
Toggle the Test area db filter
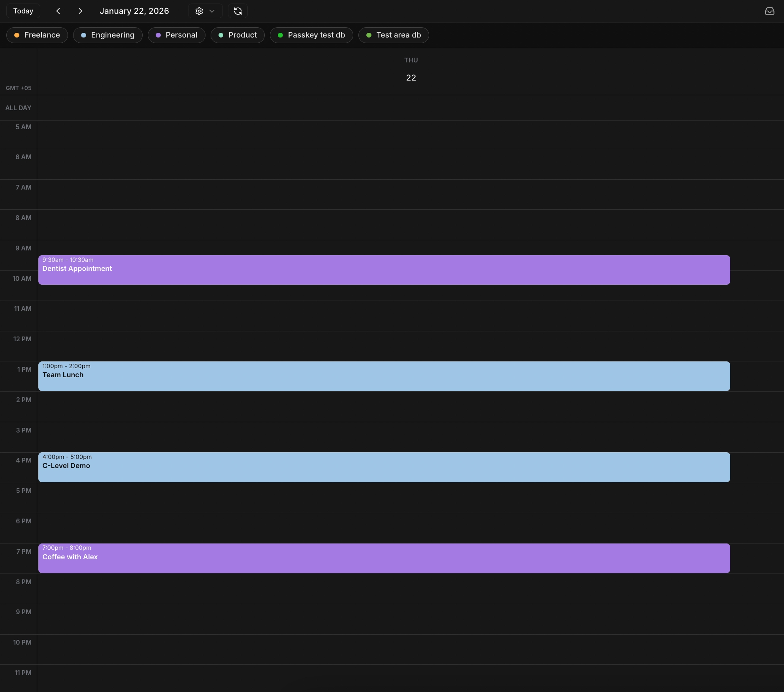394,35
